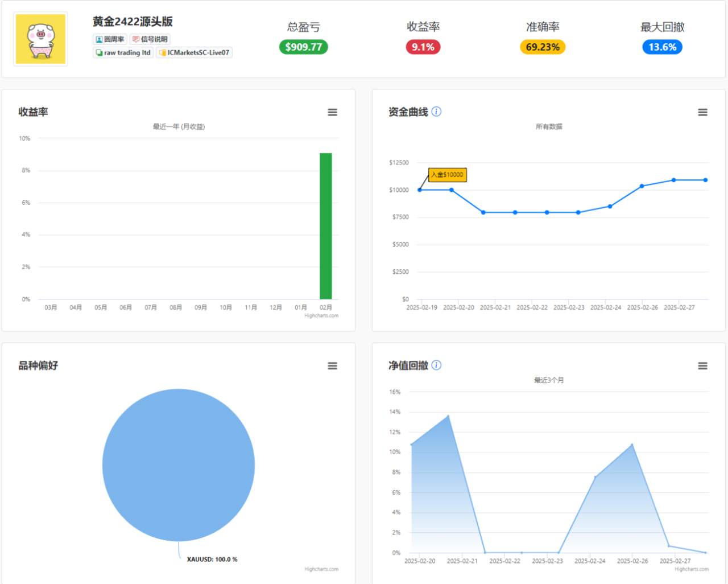The height and width of the screenshot is (584, 728).
Task: Click the 69.23% accuracy badge
Action: (x=543, y=47)
